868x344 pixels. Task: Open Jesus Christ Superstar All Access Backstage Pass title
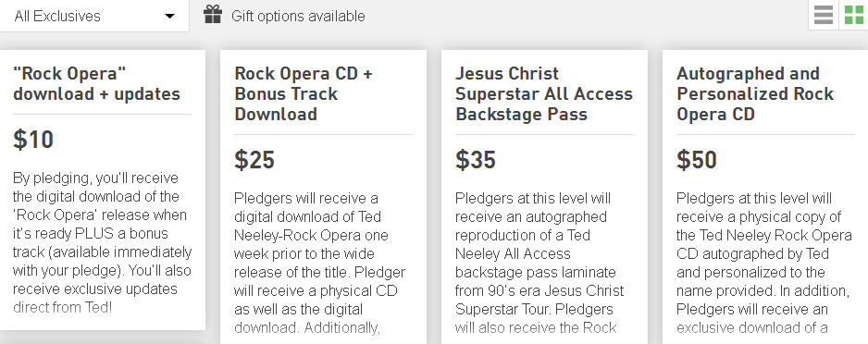pos(543,93)
